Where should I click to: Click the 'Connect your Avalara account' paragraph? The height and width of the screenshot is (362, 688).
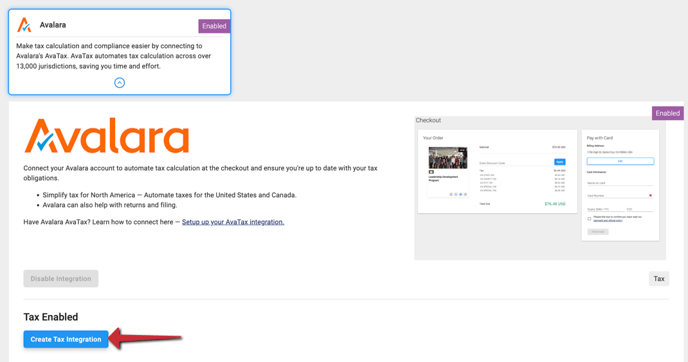click(x=200, y=173)
